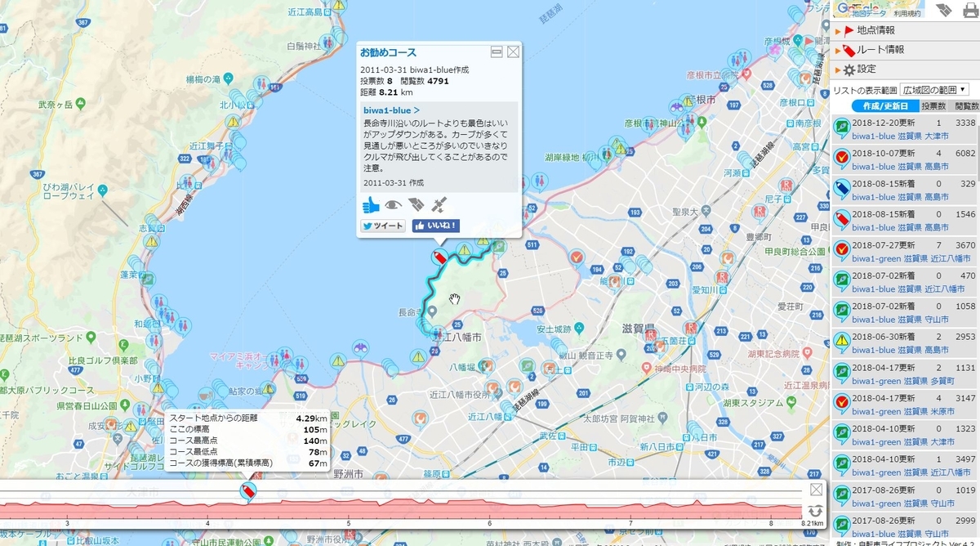Click the Facebook いいね! button
The height and width of the screenshot is (546, 980).
coord(436,226)
